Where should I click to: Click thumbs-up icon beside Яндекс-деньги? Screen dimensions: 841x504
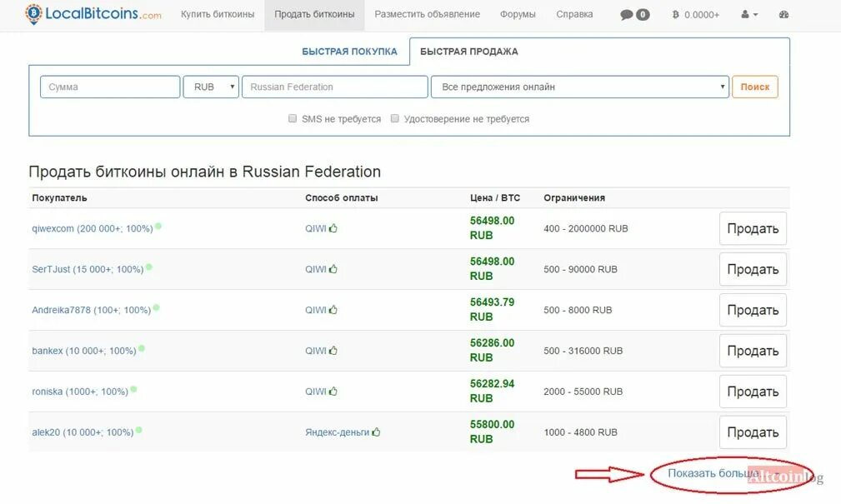point(376,432)
